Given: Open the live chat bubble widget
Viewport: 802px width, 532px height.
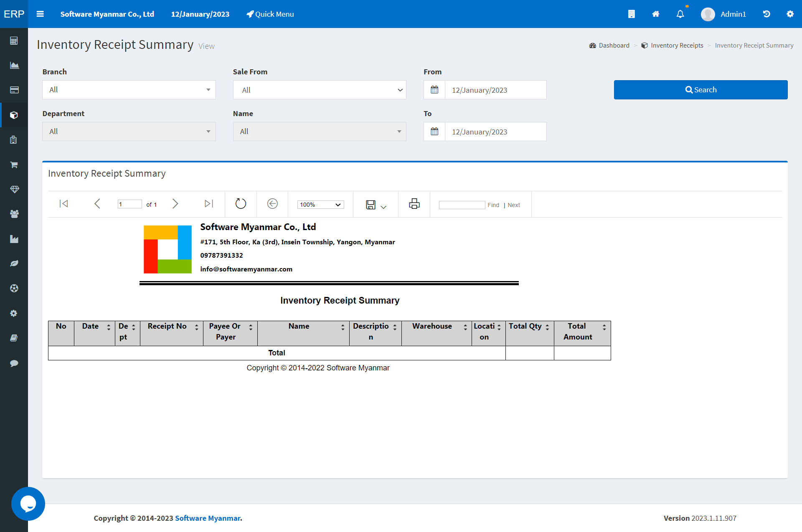Looking at the screenshot, I should (28, 504).
